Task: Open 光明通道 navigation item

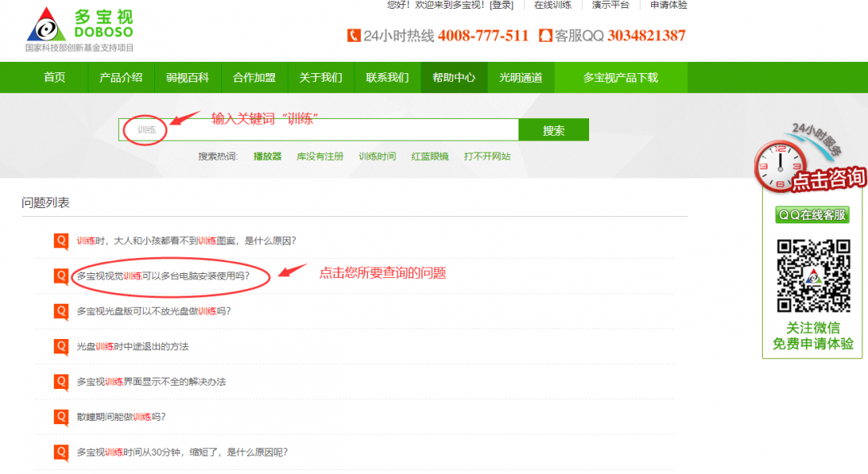Action: click(521, 77)
